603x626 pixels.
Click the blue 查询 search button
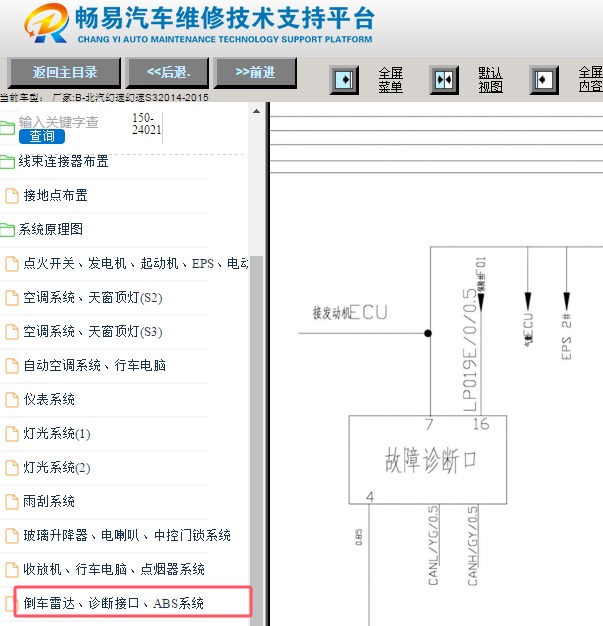[x=42, y=137]
